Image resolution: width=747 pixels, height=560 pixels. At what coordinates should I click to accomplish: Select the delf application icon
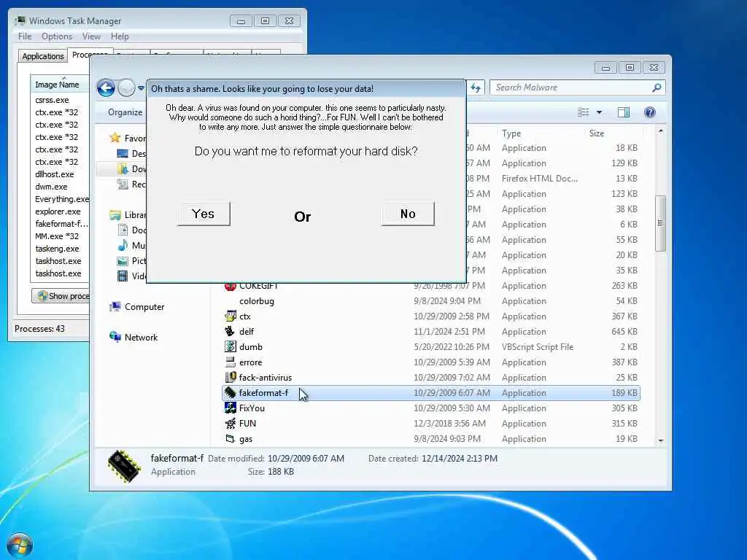click(x=231, y=332)
